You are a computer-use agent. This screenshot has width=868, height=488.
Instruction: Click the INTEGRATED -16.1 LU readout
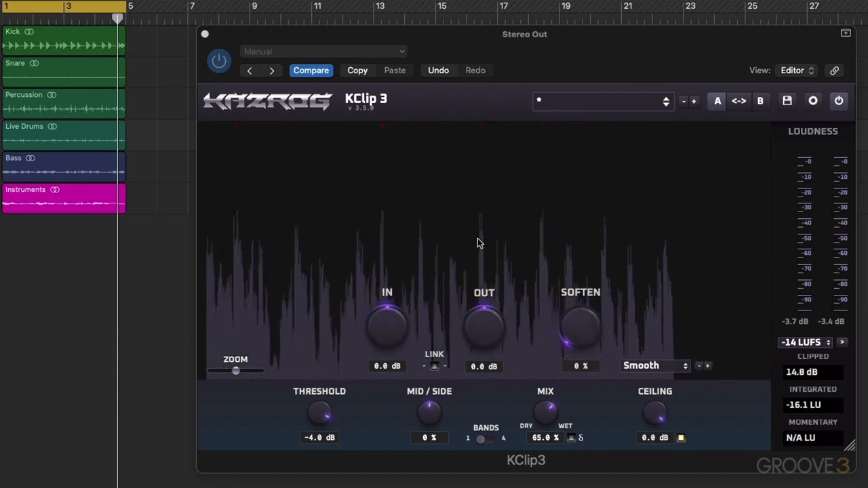pyautogui.click(x=813, y=405)
